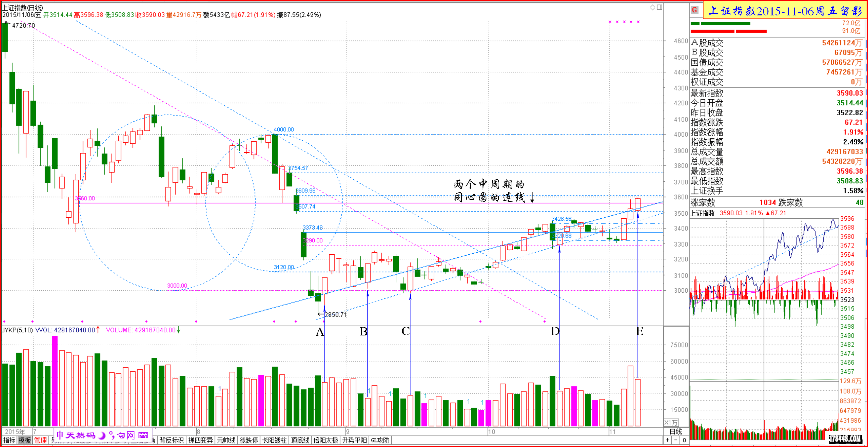Click the 2015年 label on time axis
This screenshot has width=868, height=447.
point(15,432)
